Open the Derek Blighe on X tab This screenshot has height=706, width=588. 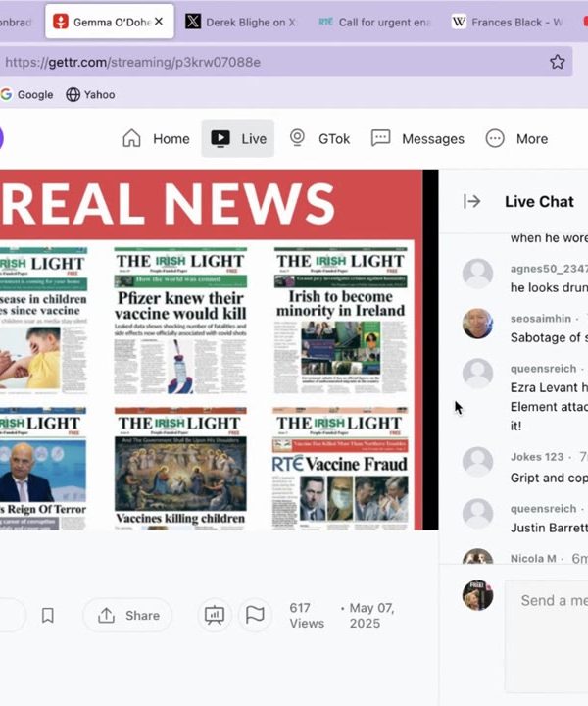tap(241, 22)
